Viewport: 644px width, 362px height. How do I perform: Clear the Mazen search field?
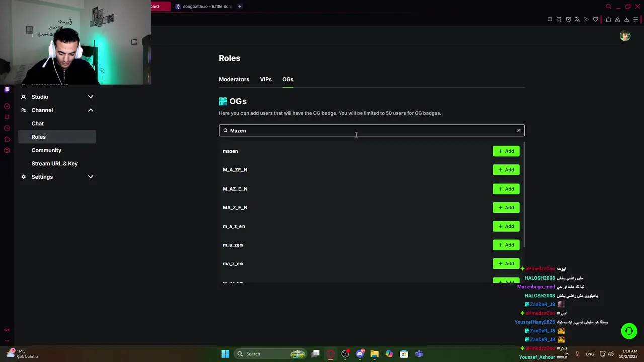[519, 131]
